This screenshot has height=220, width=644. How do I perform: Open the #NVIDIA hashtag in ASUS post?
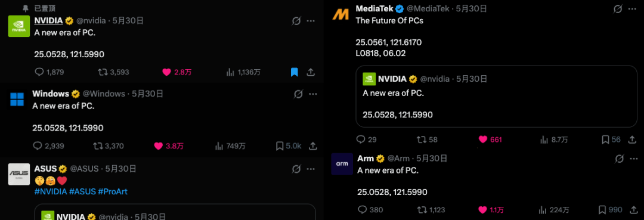coord(49,191)
